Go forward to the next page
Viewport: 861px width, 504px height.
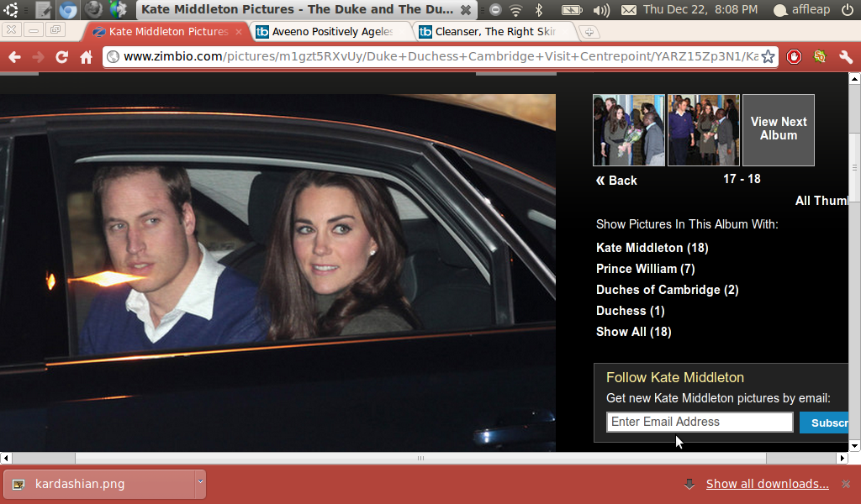click(x=39, y=57)
